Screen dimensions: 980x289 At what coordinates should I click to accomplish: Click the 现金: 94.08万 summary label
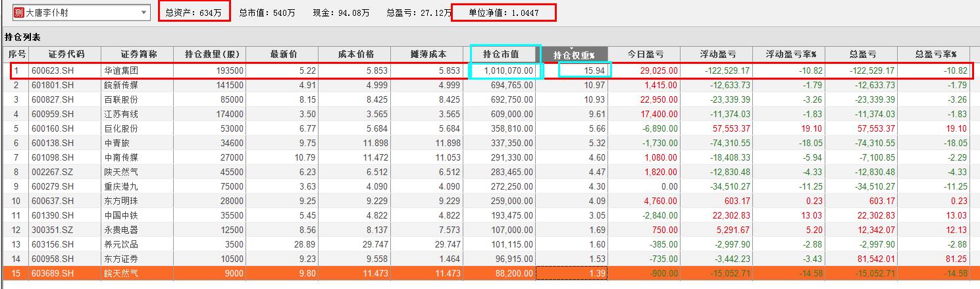point(341,12)
